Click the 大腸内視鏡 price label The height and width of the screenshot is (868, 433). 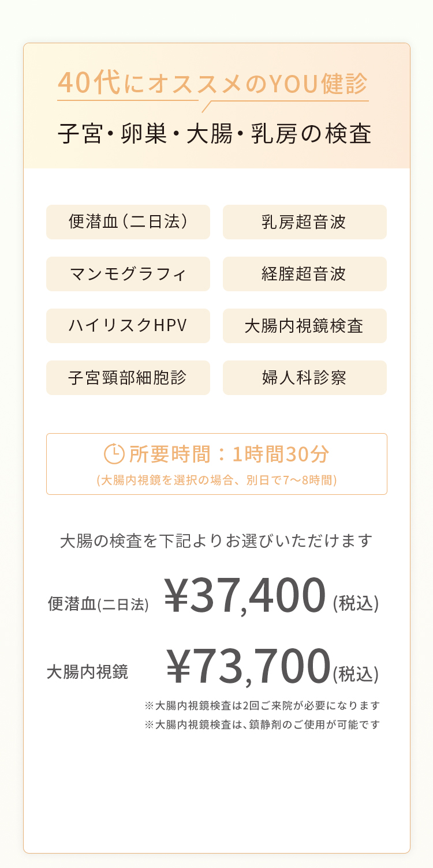pos(87,672)
